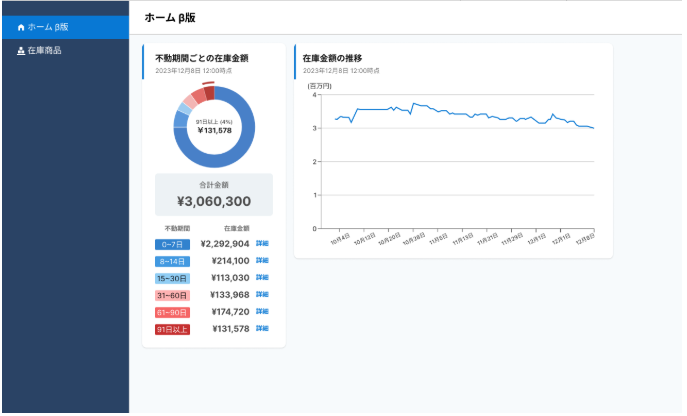View 詳細 for the 31~60日 row
Image resolution: width=687 pixels, height=416 pixels.
(x=262, y=294)
